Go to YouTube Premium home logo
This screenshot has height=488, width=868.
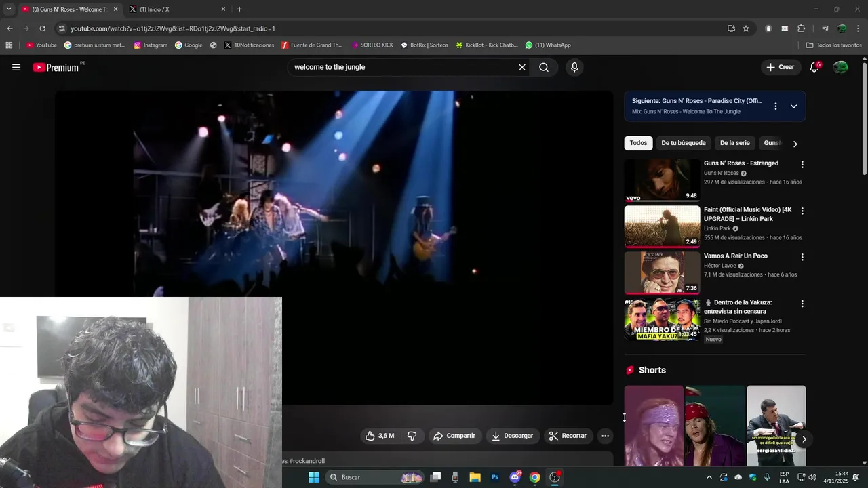coord(56,67)
